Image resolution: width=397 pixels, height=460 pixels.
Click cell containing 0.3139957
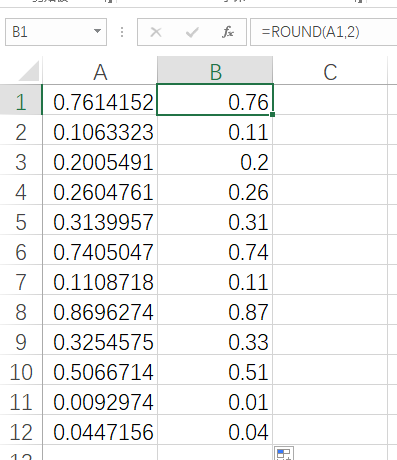pyautogui.click(x=100, y=220)
